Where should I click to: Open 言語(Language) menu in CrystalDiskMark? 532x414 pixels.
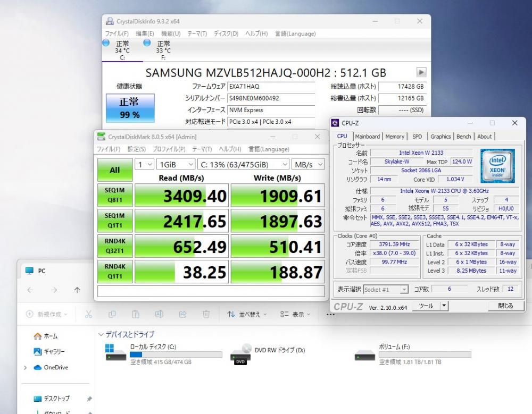coord(269,149)
